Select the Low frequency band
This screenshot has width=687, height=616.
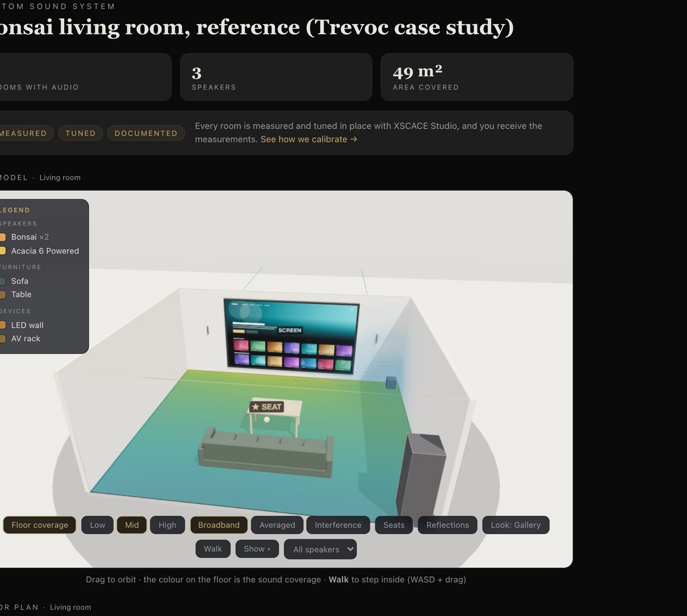(x=97, y=525)
